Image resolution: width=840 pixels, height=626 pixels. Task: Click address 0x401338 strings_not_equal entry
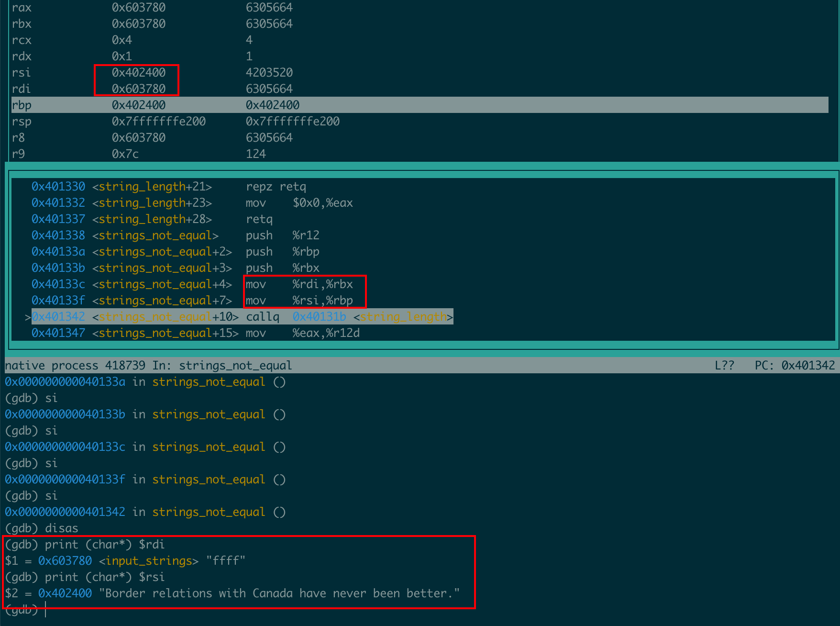[58, 235]
